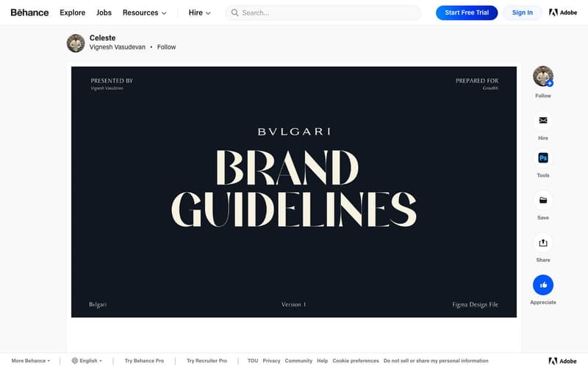This screenshot has height=368, width=588.
Task: Expand the Hire dropdown in the navbar
Action: coord(199,13)
